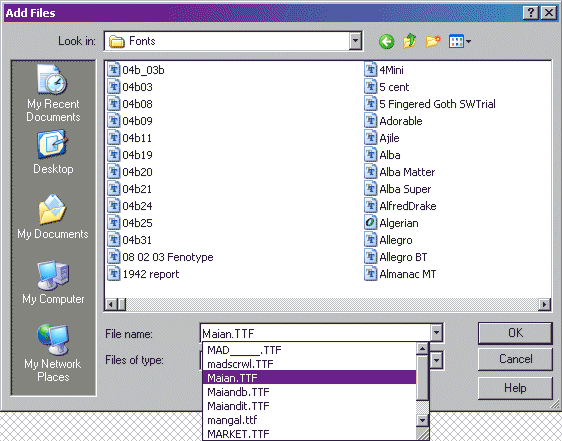Select the 04b19 font file icon

114,155
